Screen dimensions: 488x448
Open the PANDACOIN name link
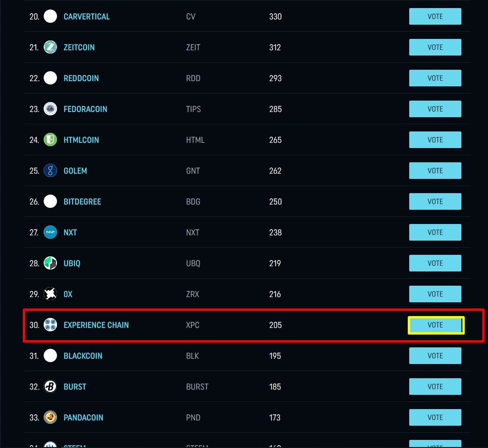84,418
